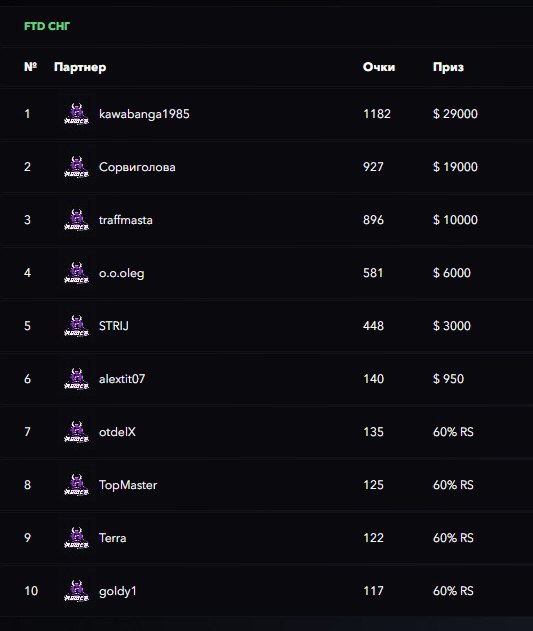Click goldy1's avatar icon

coord(76,591)
